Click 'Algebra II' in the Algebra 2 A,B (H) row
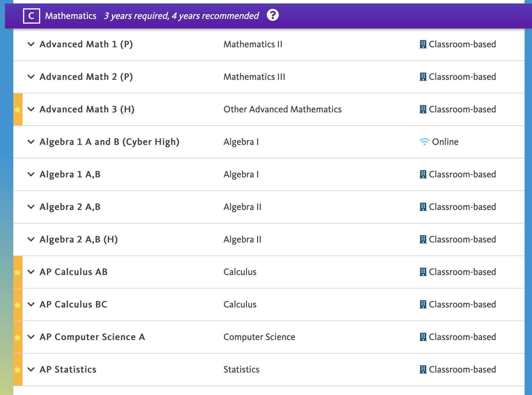532x395 pixels. (x=242, y=239)
